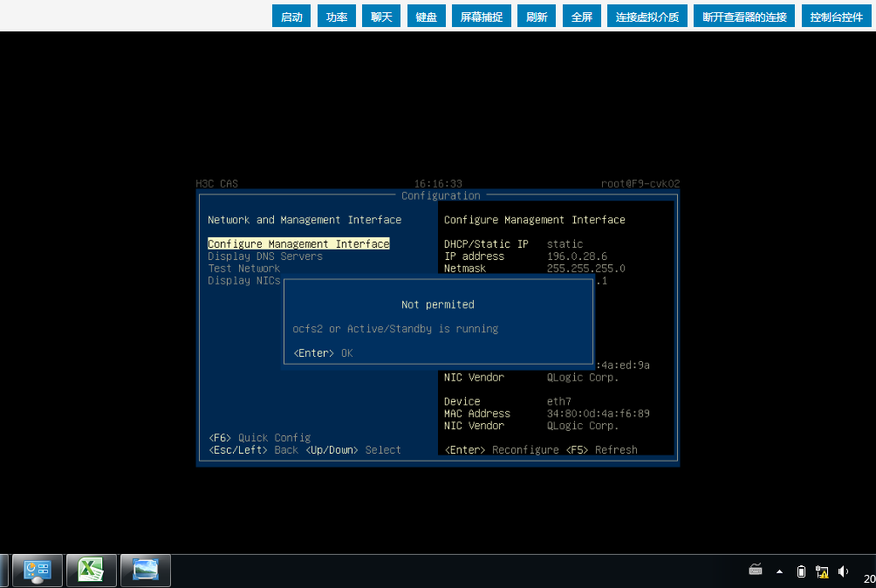Open the 聊天 chat option
This screenshot has width=876, height=588.
tap(381, 17)
